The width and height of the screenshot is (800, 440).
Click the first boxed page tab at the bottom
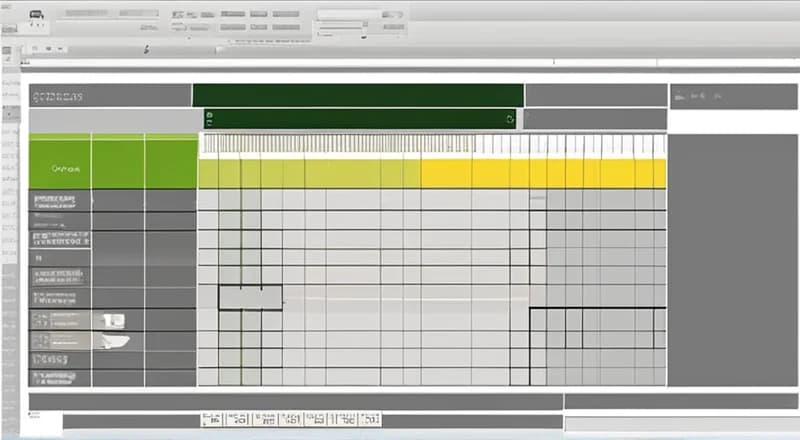(x=211, y=419)
